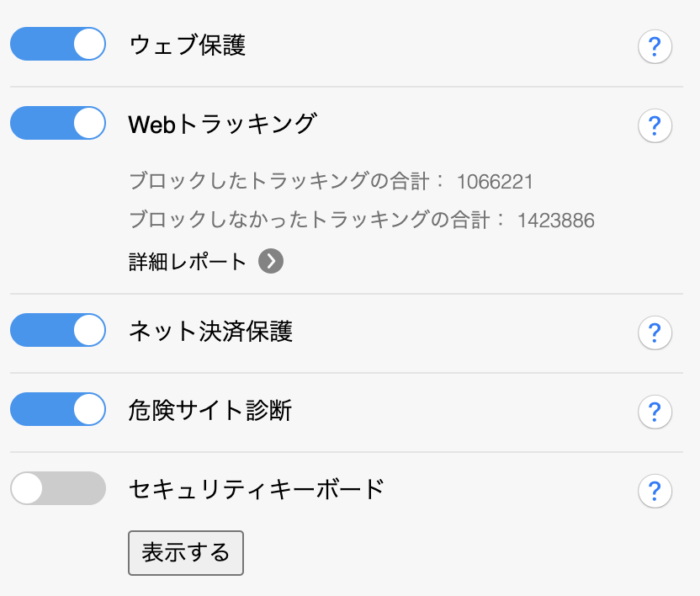Click the ネット決済保護 label text
The width and height of the screenshot is (700, 596).
tap(210, 332)
